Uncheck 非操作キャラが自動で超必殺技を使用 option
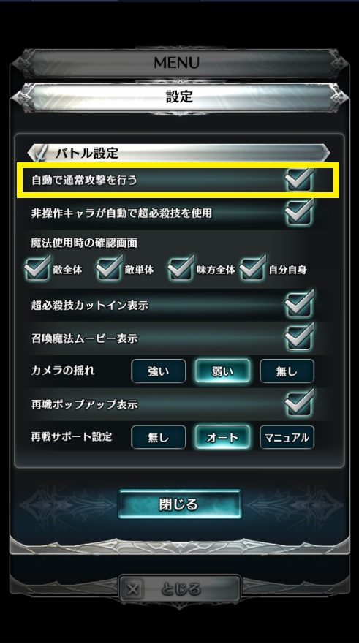359x644 pixels. 300,212
